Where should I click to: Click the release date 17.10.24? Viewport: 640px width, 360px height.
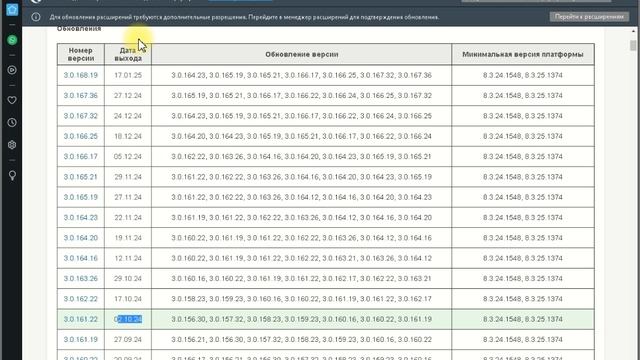pos(128,299)
